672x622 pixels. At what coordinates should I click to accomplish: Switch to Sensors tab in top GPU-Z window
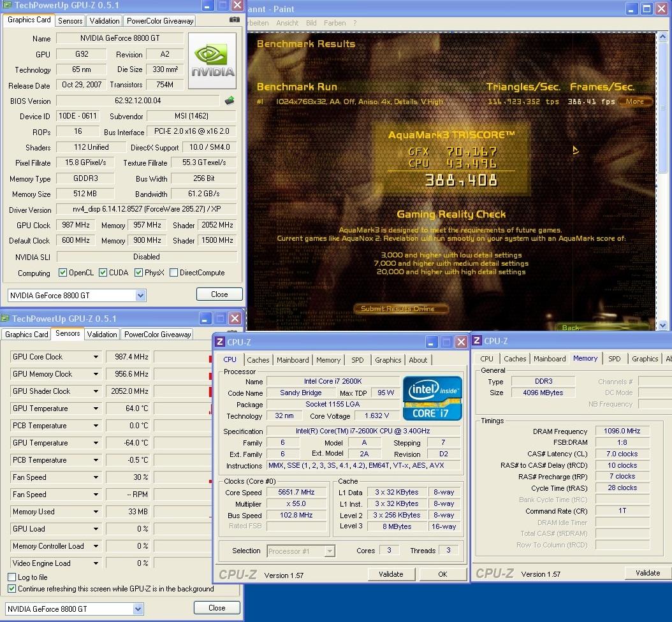tap(70, 20)
